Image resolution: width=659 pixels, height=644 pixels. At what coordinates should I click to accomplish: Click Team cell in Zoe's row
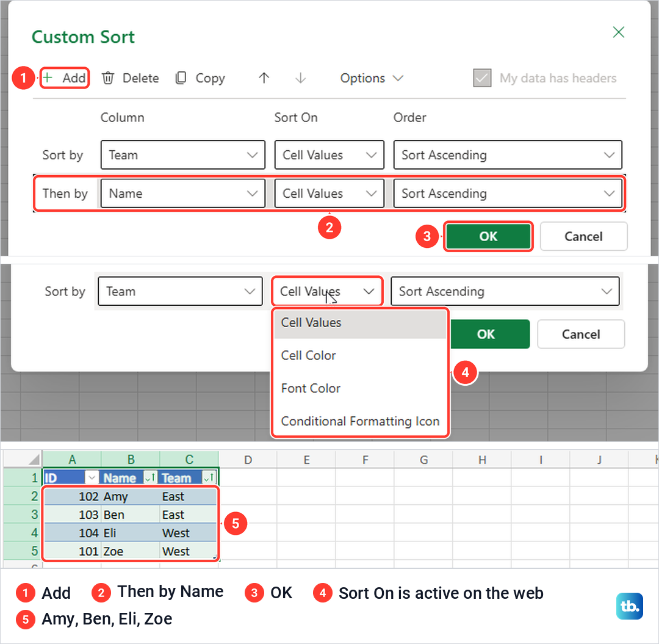pos(189,551)
